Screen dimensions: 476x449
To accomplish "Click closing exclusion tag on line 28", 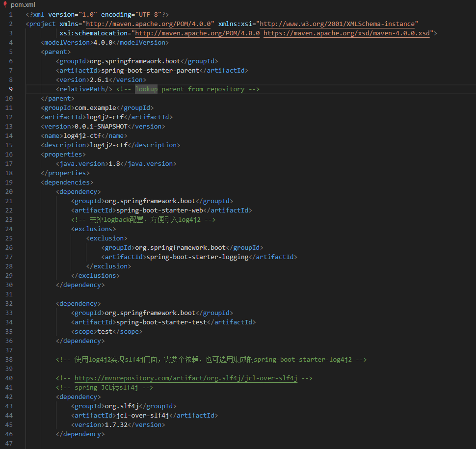I will (x=108, y=266).
